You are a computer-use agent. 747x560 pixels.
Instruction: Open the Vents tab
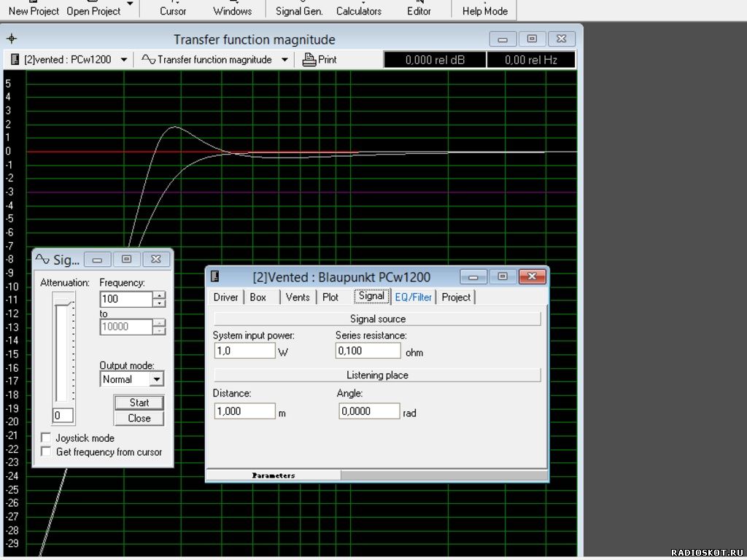pos(298,297)
